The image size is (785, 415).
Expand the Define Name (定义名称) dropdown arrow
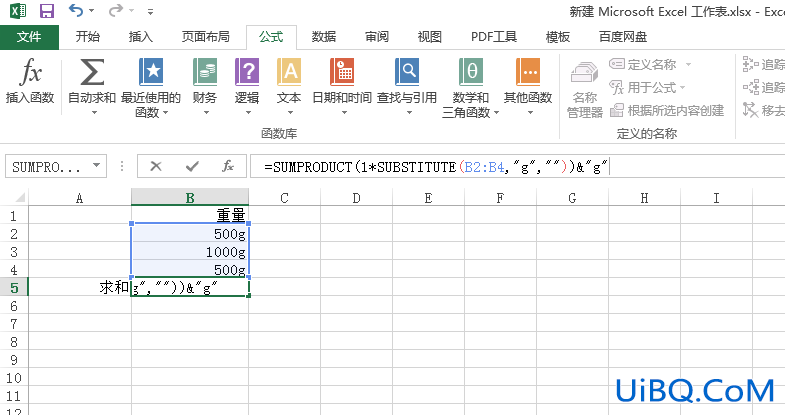pyautogui.click(x=688, y=64)
